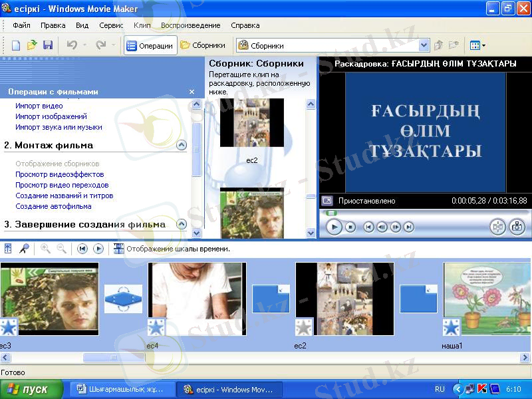Screen dimensions: 532x399
Task: Expand the Завершение создания фильма section
Action: click(x=182, y=224)
